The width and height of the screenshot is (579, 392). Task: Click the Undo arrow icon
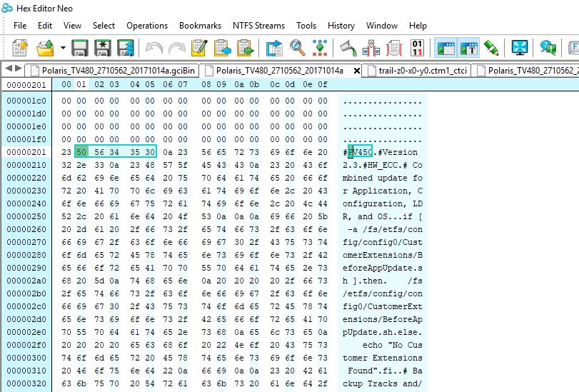click(x=153, y=48)
